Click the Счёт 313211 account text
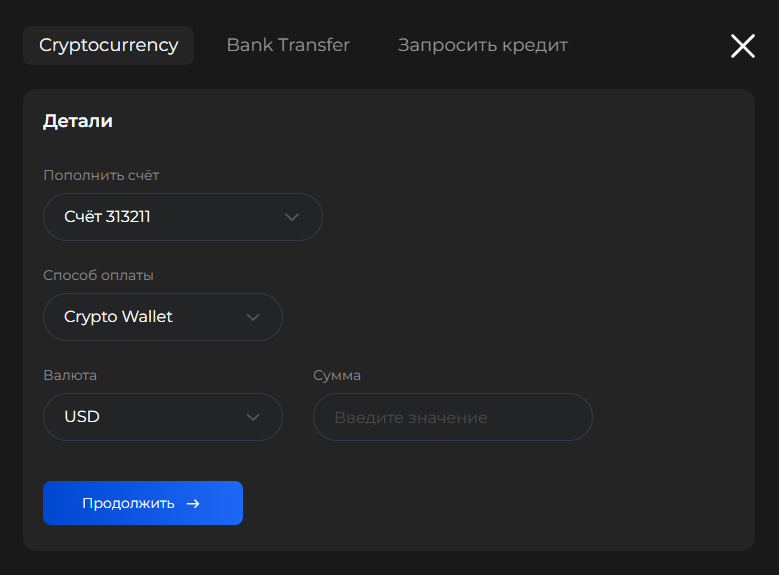779x575 pixels. (107, 216)
